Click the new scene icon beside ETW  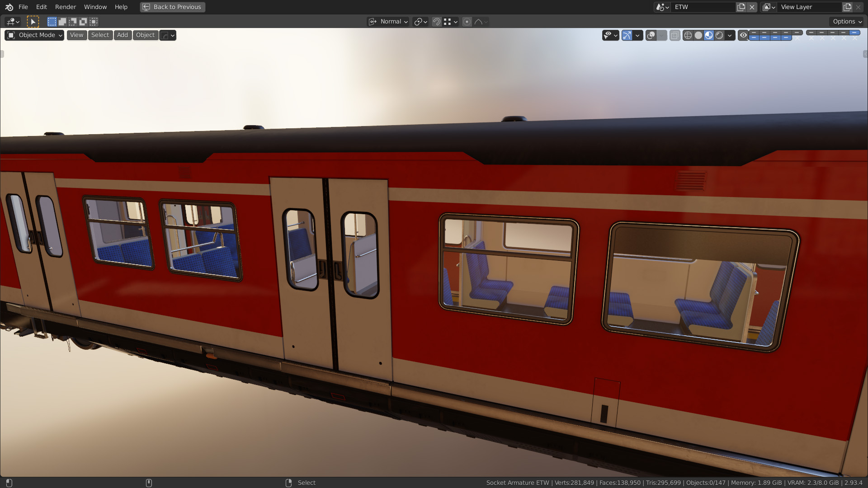click(x=741, y=7)
